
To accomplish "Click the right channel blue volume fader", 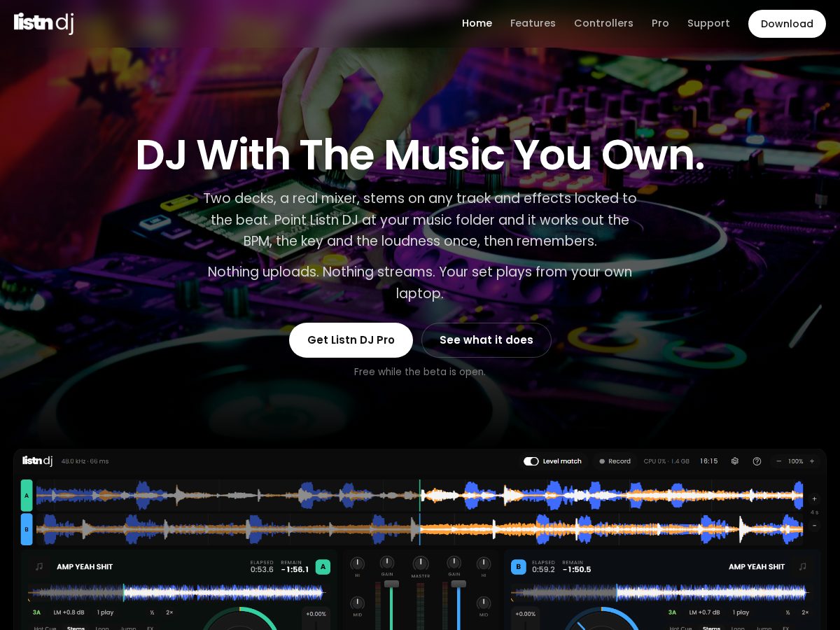I will pos(458,584).
